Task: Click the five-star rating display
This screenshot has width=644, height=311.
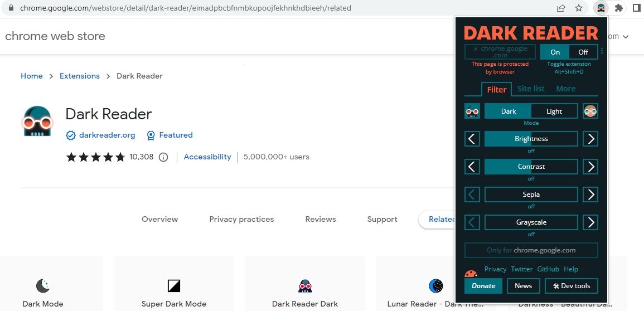Action: click(x=95, y=157)
